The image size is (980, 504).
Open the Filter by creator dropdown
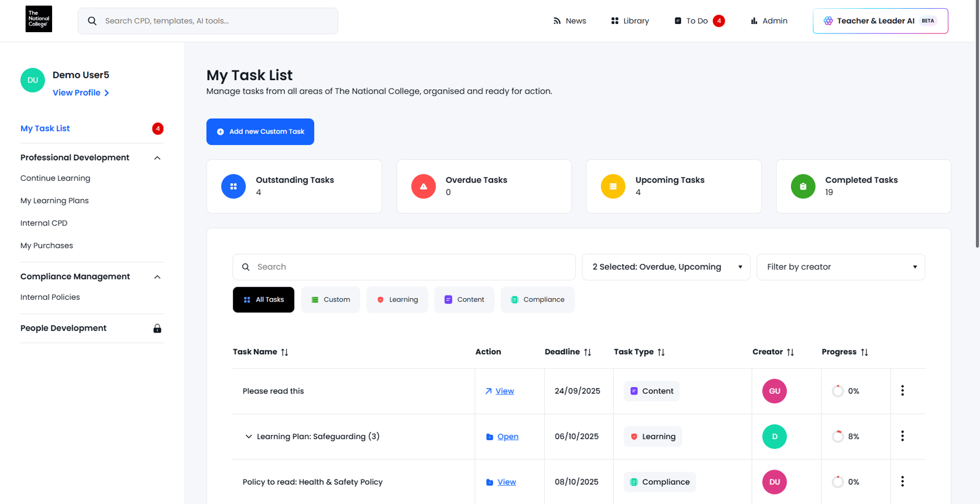click(840, 267)
